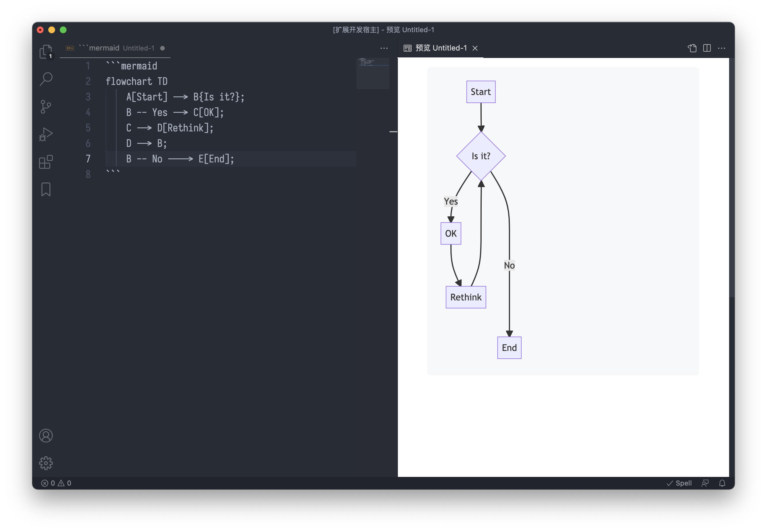Open notifications via the bell icon

tap(722, 483)
